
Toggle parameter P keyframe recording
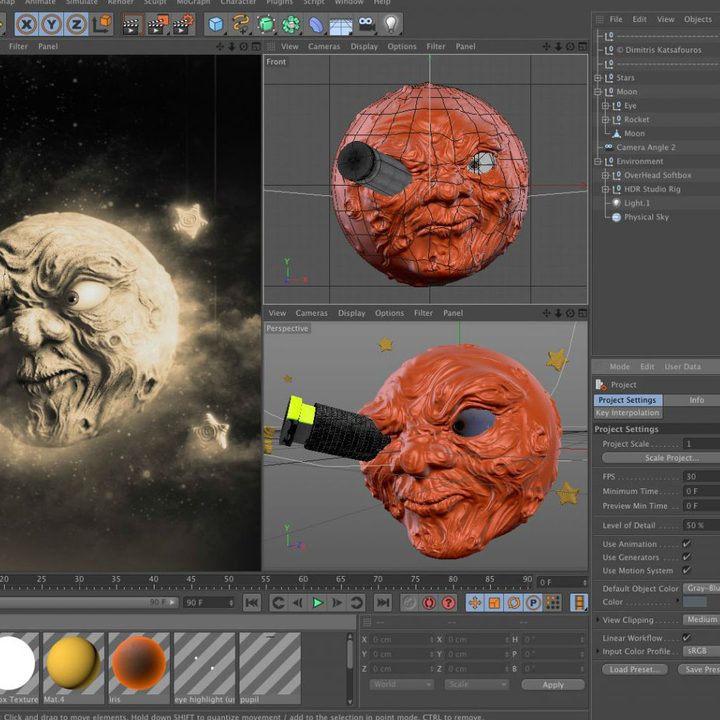click(533, 602)
